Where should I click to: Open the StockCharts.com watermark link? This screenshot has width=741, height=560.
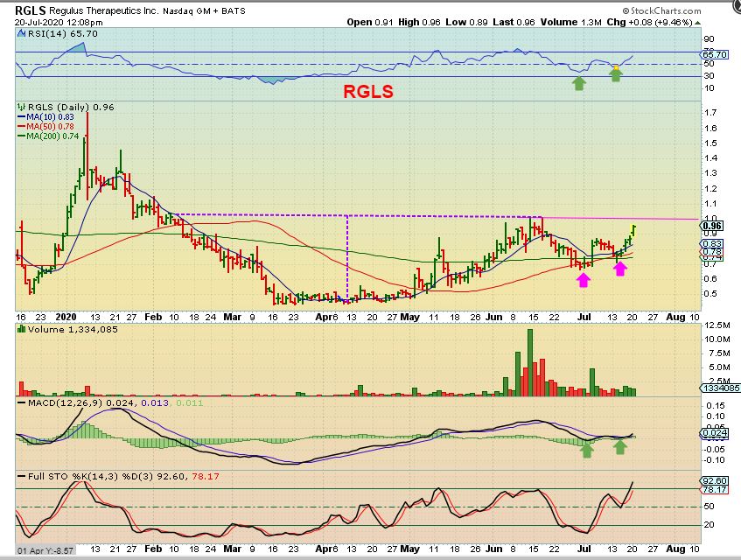pyautogui.click(x=689, y=9)
